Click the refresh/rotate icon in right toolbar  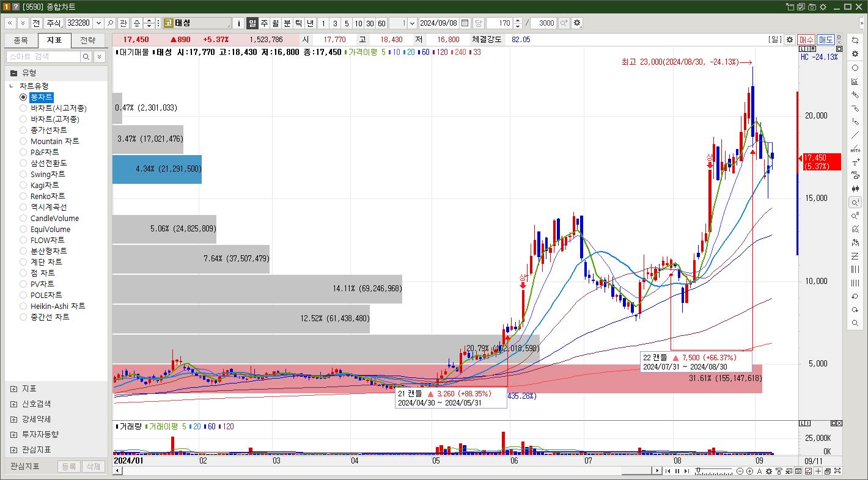pos(855,40)
